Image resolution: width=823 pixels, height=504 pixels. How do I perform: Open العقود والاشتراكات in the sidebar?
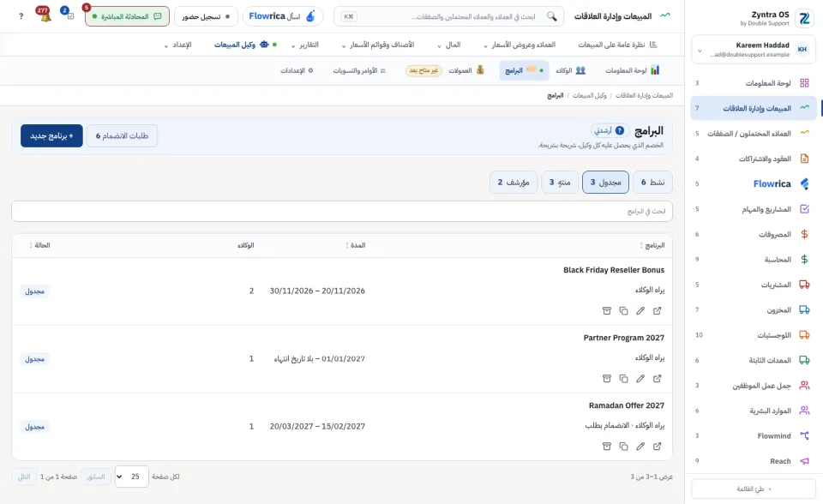tap(754, 159)
